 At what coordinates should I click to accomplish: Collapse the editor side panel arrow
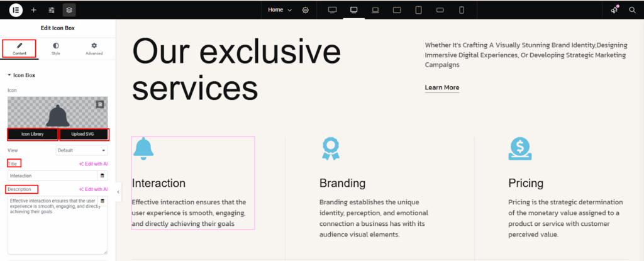pos(118,192)
